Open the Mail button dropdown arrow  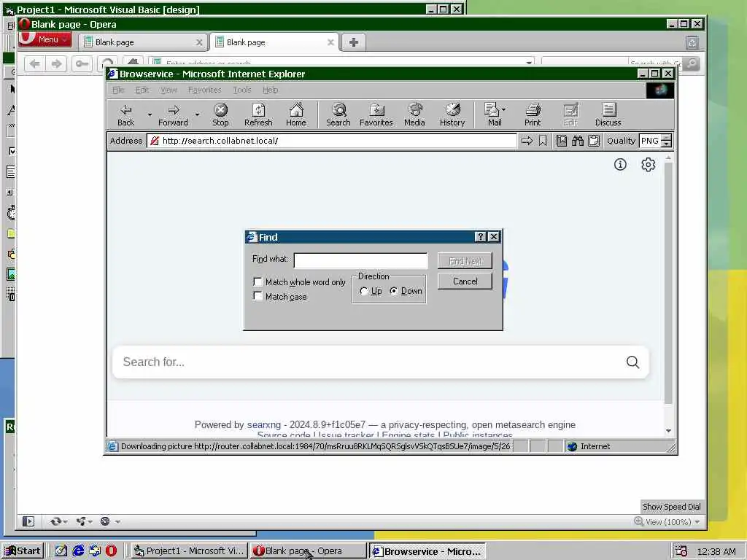click(x=504, y=109)
